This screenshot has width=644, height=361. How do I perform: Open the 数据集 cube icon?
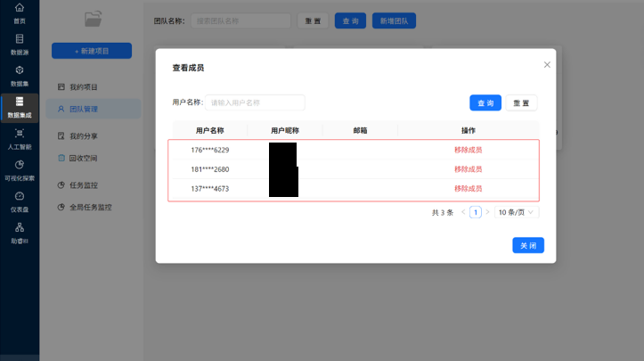pos(20,70)
